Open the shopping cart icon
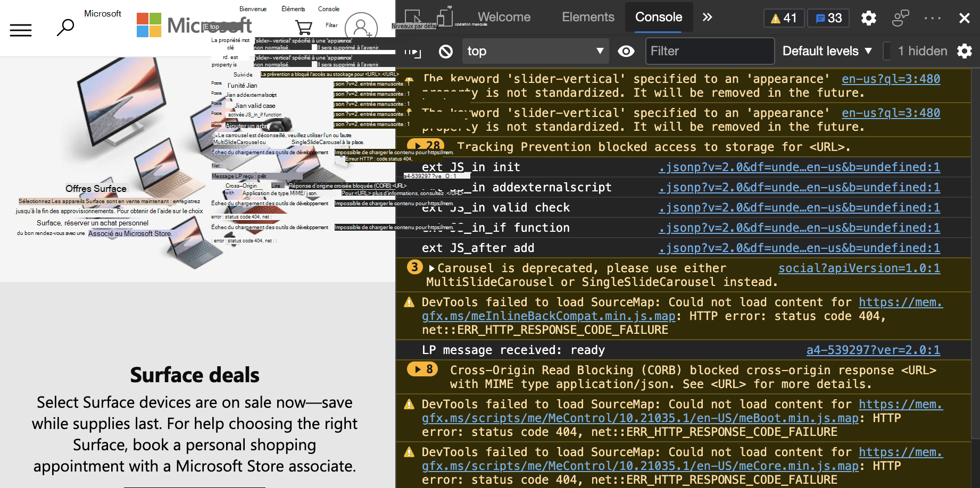This screenshot has width=980, height=488. (x=303, y=27)
